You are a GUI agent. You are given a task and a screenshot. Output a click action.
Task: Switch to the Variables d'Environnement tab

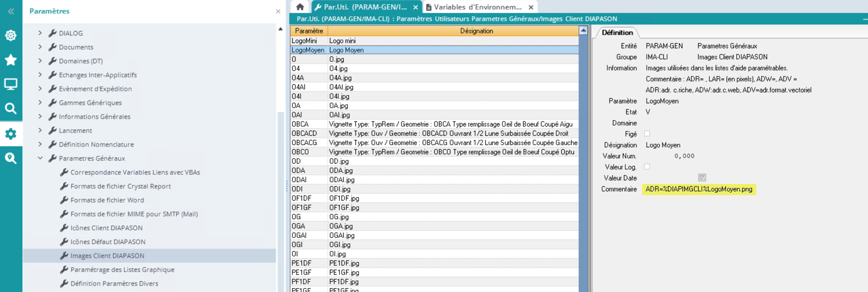coord(477,7)
